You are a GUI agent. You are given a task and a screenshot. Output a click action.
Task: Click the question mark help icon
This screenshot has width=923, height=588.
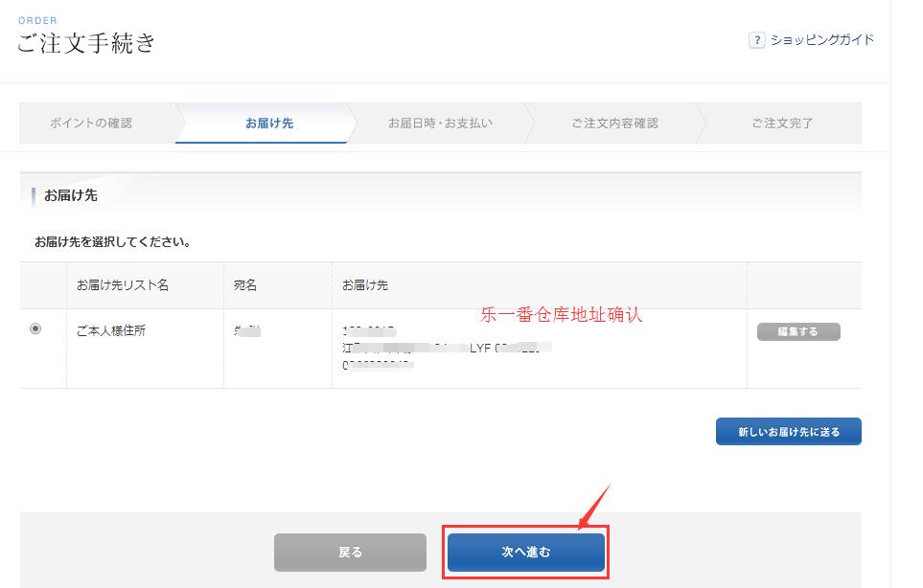point(756,40)
